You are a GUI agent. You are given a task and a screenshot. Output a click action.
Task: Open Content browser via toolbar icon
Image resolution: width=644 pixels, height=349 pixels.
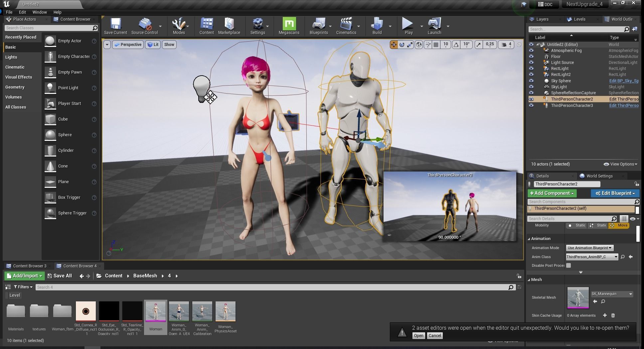pyautogui.click(x=207, y=26)
